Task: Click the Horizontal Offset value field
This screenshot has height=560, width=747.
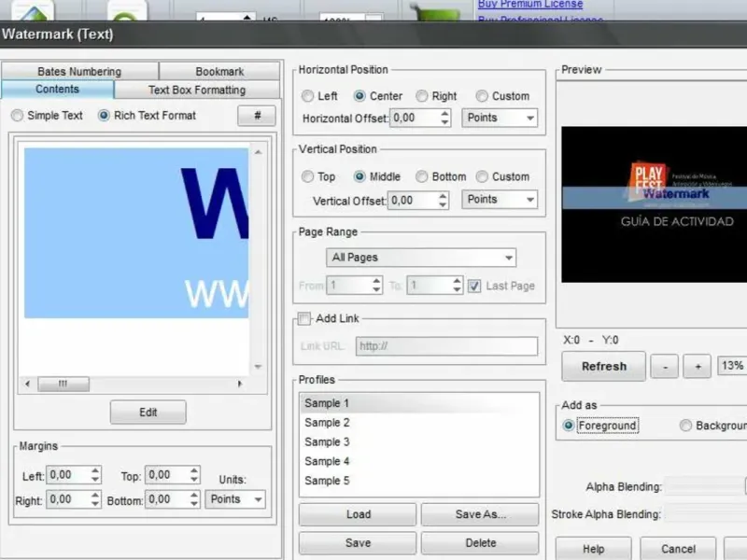Action: pos(415,118)
